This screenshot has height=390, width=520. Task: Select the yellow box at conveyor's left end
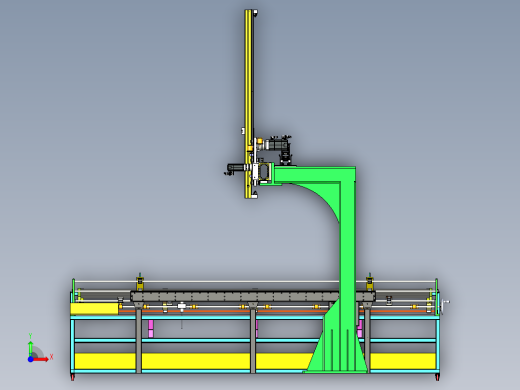(x=95, y=309)
